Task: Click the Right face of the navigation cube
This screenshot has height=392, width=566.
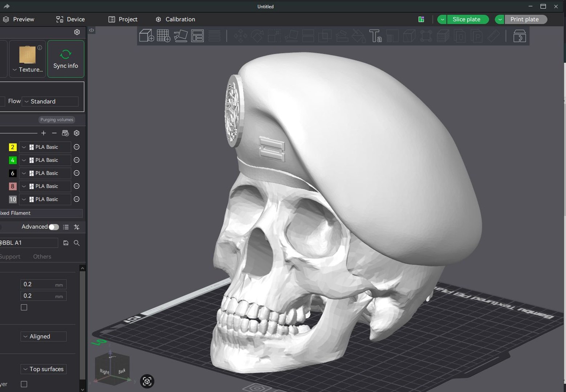Action: tap(105, 372)
